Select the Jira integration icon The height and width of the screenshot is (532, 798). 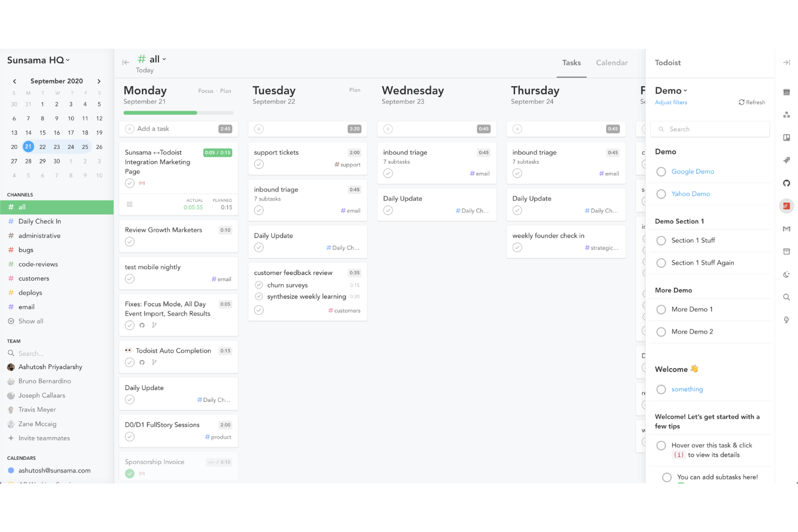[x=787, y=160]
